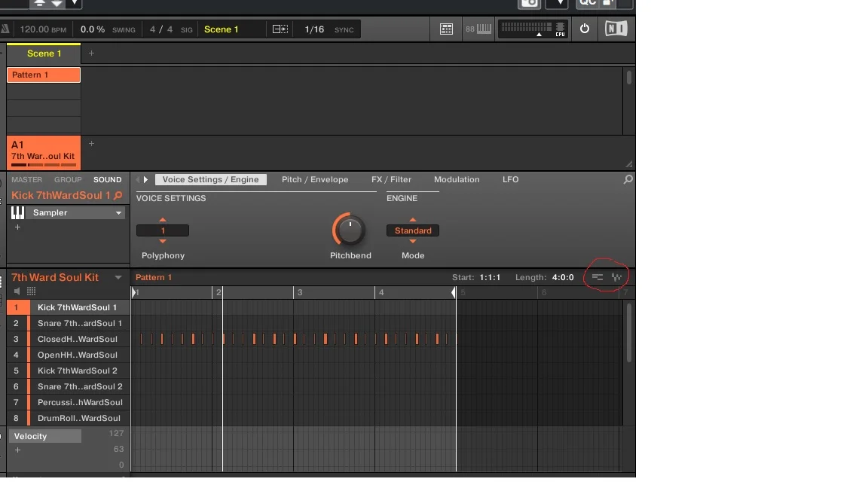Add a modulation lane below Velocity

(x=18, y=450)
